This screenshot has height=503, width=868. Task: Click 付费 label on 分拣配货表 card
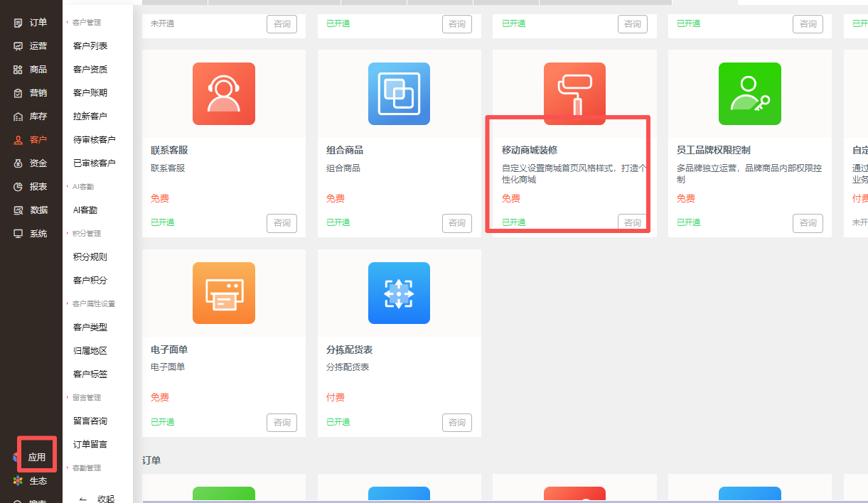tap(336, 398)
